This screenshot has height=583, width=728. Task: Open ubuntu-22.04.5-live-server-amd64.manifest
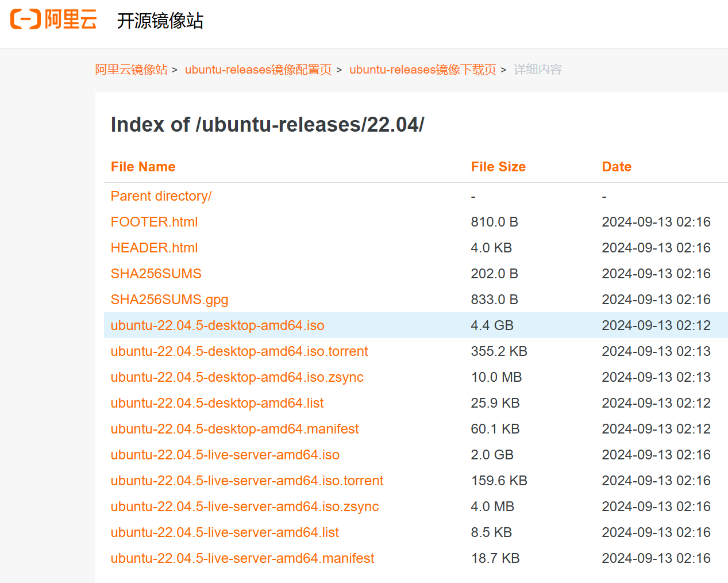(242, 558)
